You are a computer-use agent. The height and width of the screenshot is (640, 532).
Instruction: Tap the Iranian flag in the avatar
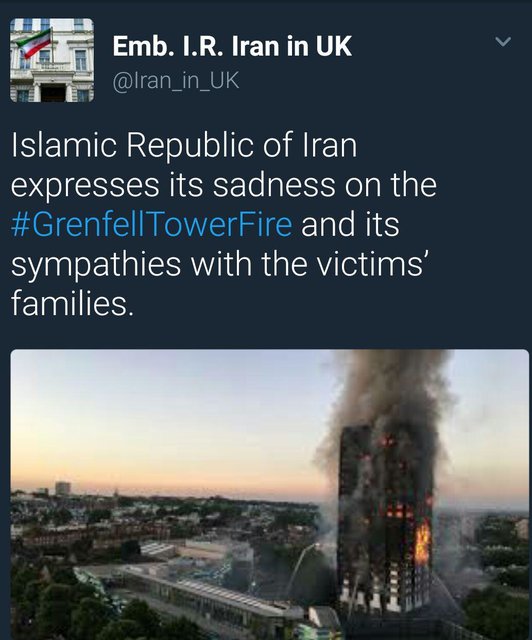click(34, 44)
